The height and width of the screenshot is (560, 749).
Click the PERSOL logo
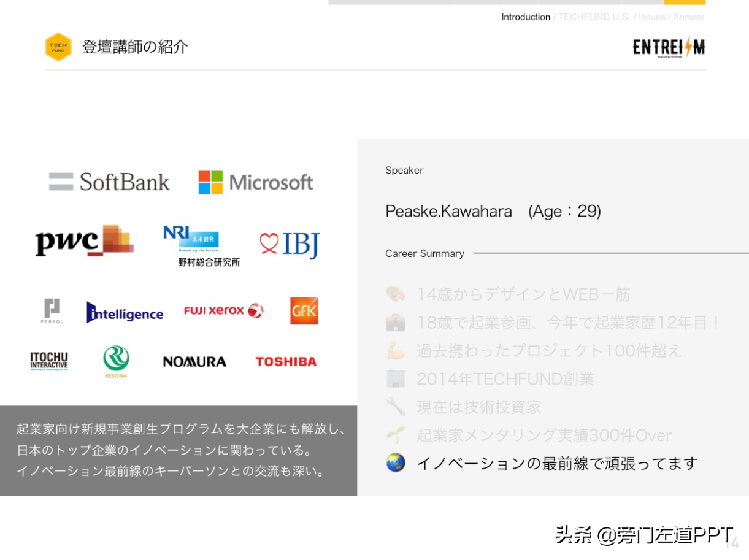(x=52, y=311)
